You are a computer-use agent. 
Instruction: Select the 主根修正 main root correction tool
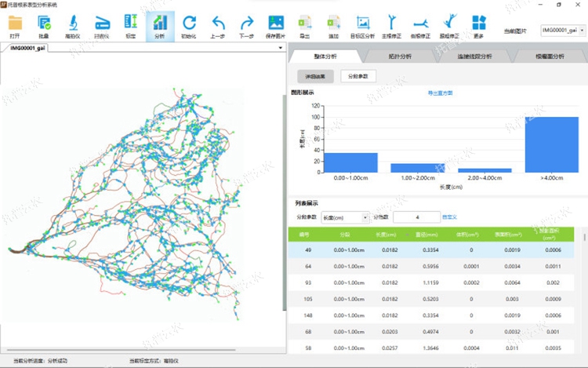click(x=391, y=24)
